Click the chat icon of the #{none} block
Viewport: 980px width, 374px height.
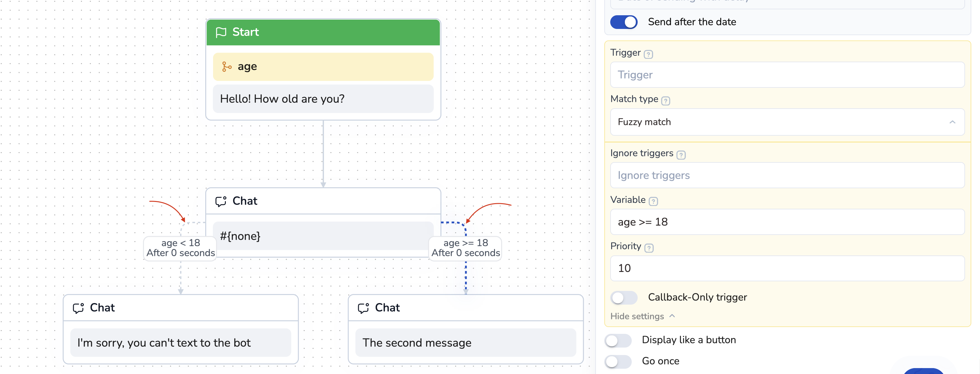click(221, 201)
